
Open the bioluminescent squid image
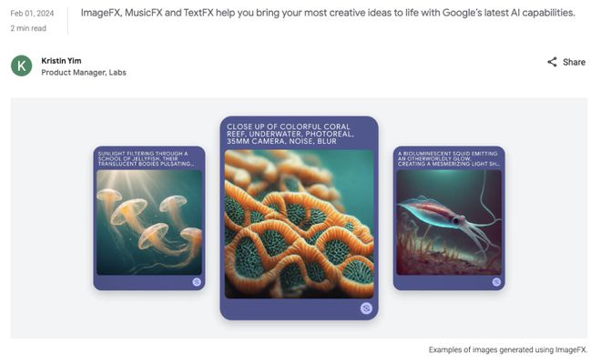(x=449, y=223)
